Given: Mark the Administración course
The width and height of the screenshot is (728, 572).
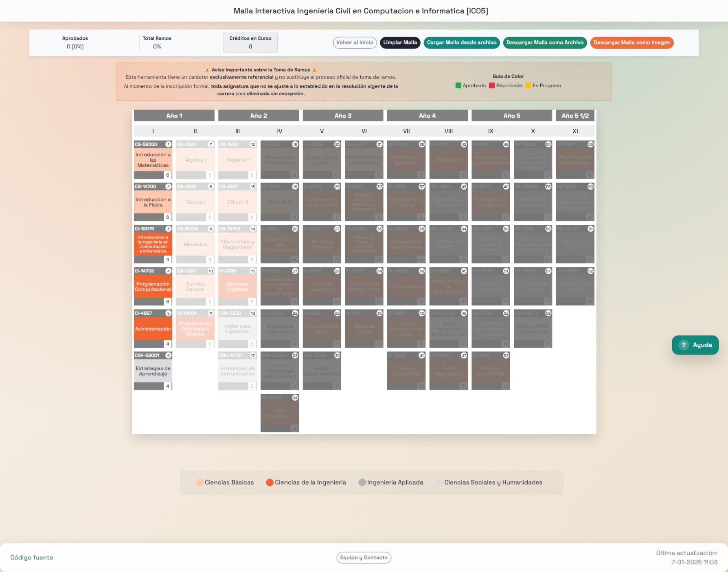Looking at the screenshot, I should 153,329.
